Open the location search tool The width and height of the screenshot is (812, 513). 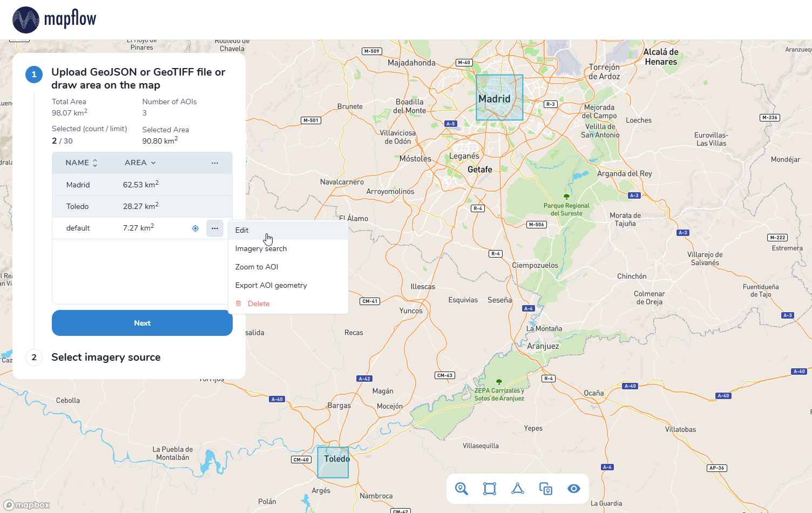coord(461,489)
